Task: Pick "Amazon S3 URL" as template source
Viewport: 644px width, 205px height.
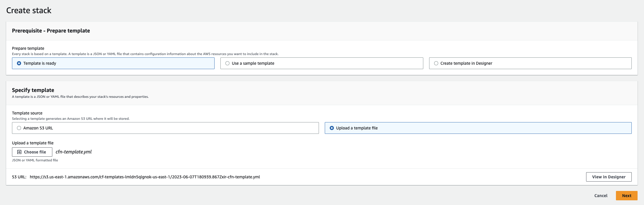Action: point(19,128)
